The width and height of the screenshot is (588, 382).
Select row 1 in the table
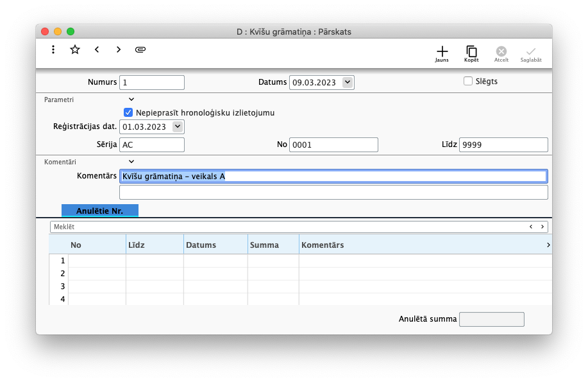[300, 261]
